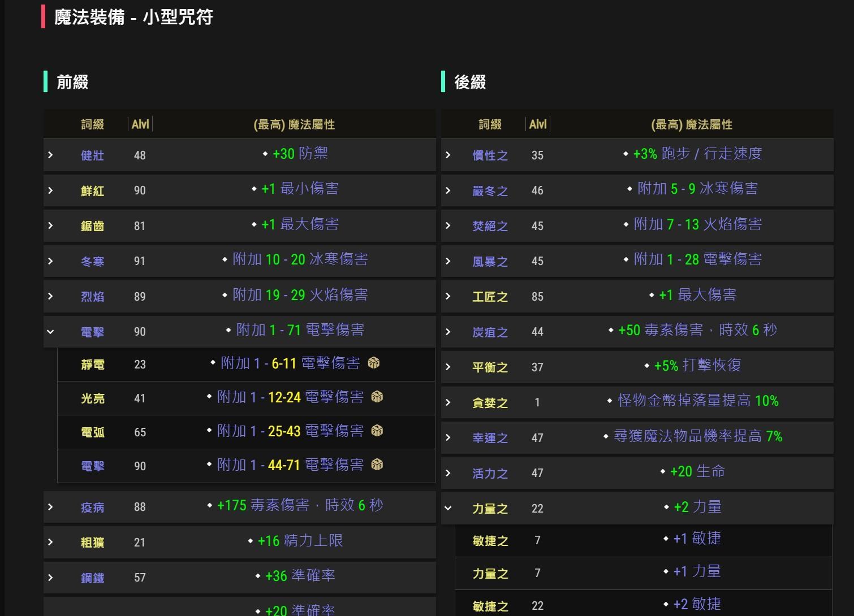Expand the 慣性之 suffix row
This screenshot has width=854, height=616.
pos(448,155)
